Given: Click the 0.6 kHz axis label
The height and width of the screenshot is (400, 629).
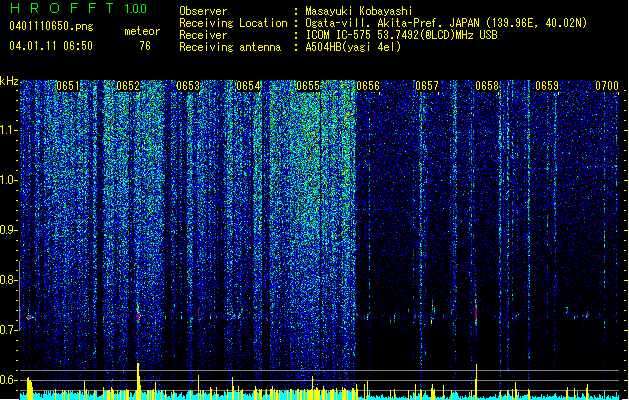Looking at the screenshot, I should tap(9, 380).
